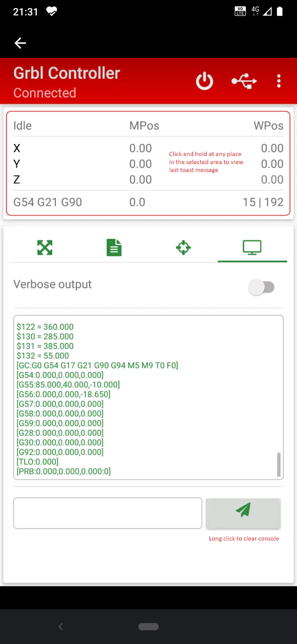Screen dimensions: 297x644
Task: Toggle the Verbose output switch
Action: click(261, 287)
